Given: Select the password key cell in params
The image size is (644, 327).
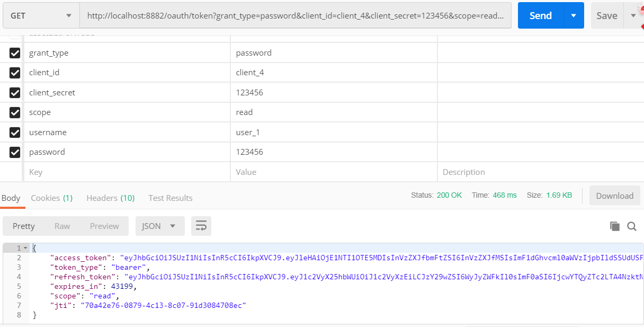Looking at the screenshot, I should point(127,152).
